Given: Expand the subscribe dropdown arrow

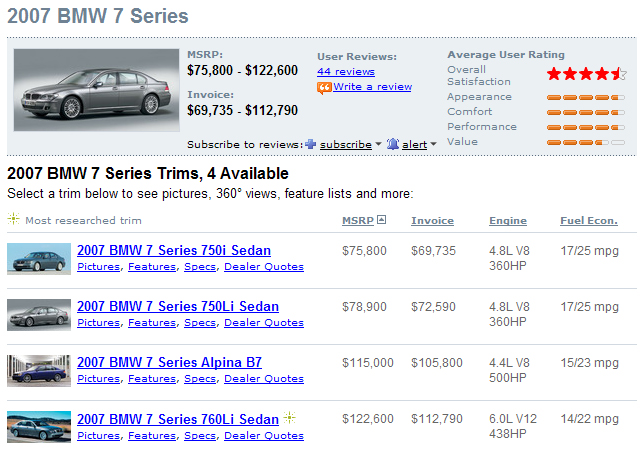Looking at the screenshot, I should pos(378,144).
